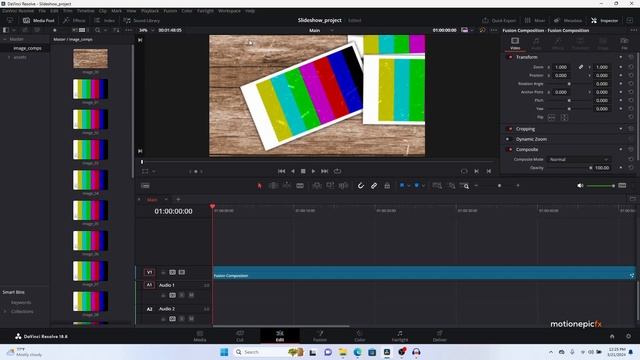Switch to the Fusion page
This screenshot has width=640, height=360.
click(320, 336)
